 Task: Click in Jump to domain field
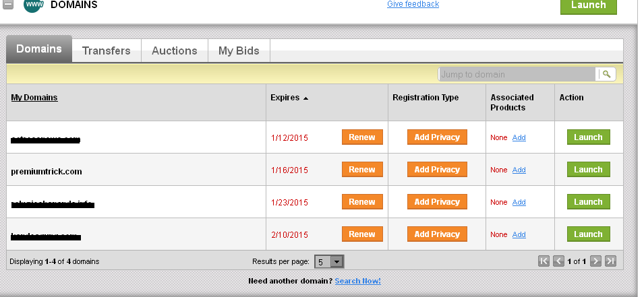click(x=517, y=74)
